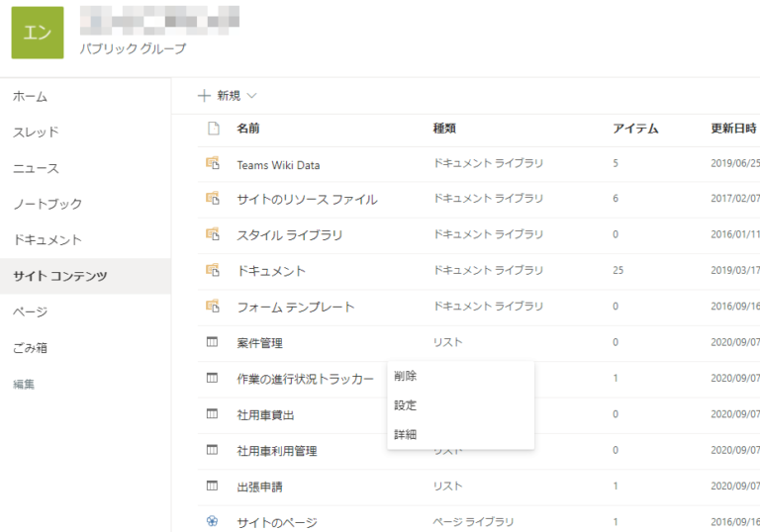760x532 pixels.
Task: Sort by the 種類 column header
Action: 444,129
